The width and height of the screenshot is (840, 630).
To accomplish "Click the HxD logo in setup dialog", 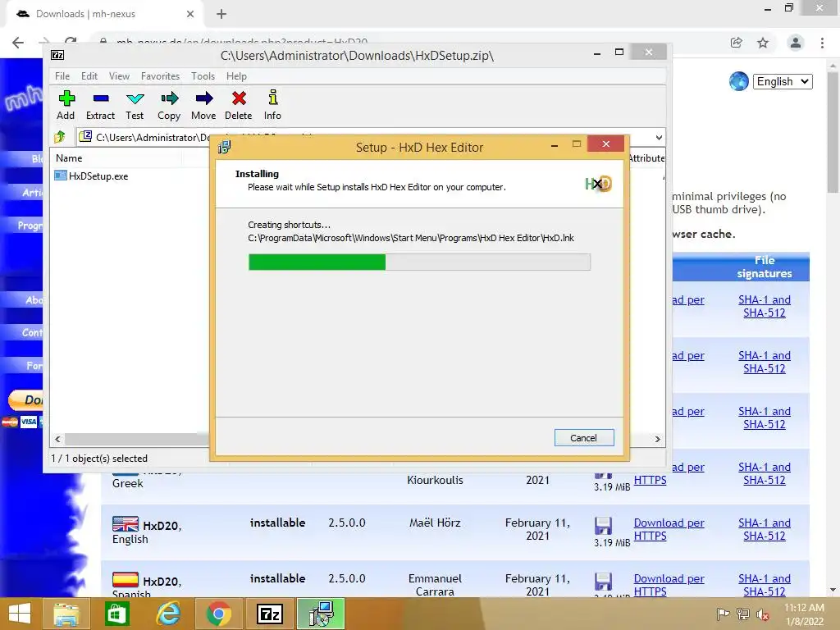I will 598,184.
